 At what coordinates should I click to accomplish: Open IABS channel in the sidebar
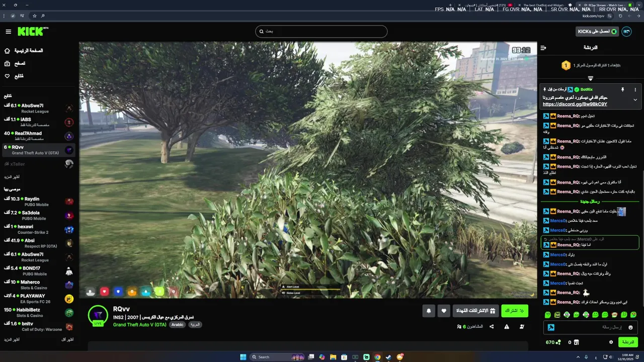click(38, 122)
